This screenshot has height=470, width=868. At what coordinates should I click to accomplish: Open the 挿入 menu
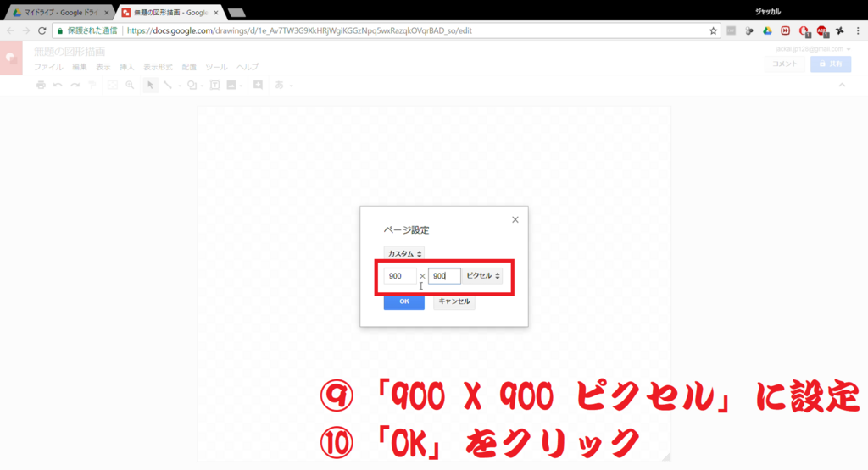(x=127, y=67)
